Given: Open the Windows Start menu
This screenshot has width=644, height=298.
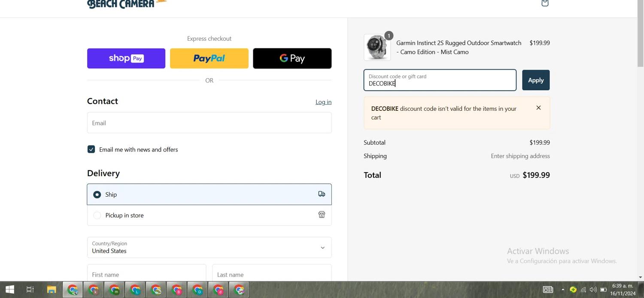Looking at the screenshot, I should pyautogui.click(x=9, y=290).
